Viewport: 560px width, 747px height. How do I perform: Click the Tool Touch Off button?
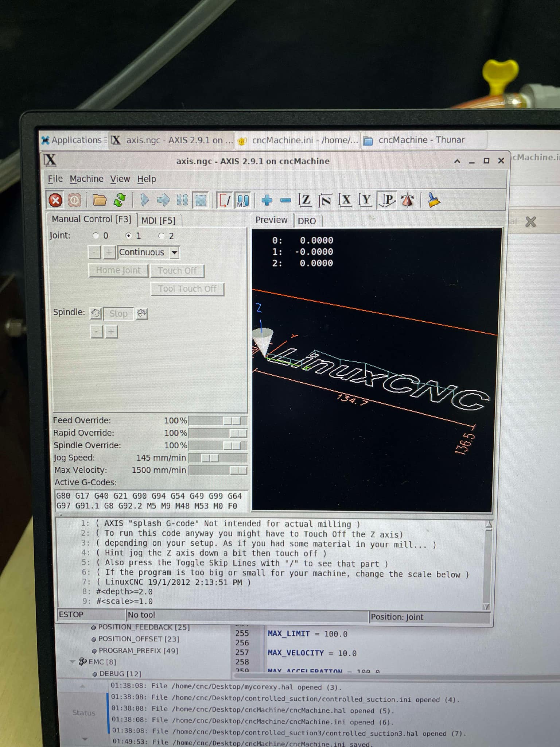[x=187, y=289]
